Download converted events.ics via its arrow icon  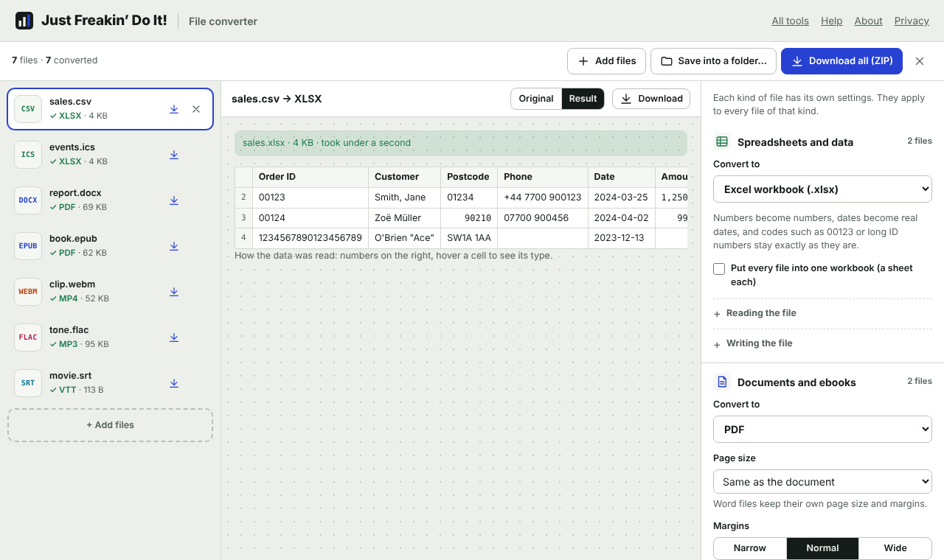[x=174, y=155]
